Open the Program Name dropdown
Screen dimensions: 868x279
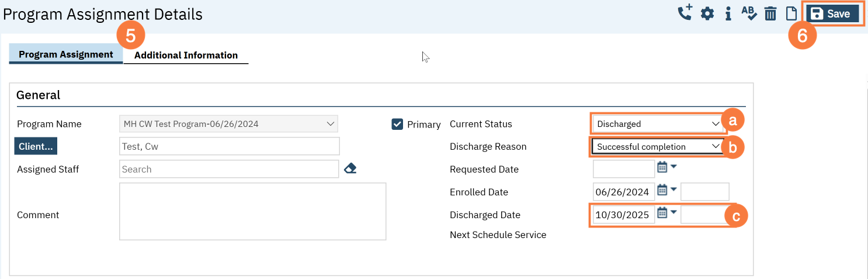228,124
